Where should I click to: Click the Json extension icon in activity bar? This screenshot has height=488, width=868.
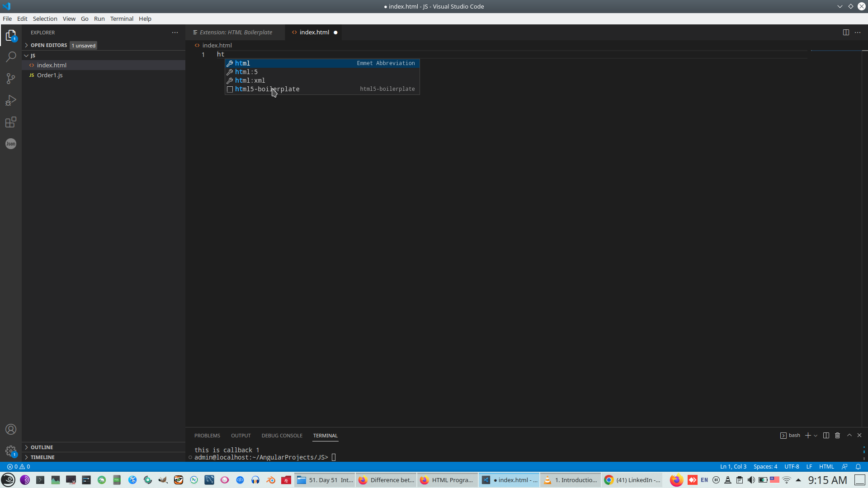click(x=11, y=144)
